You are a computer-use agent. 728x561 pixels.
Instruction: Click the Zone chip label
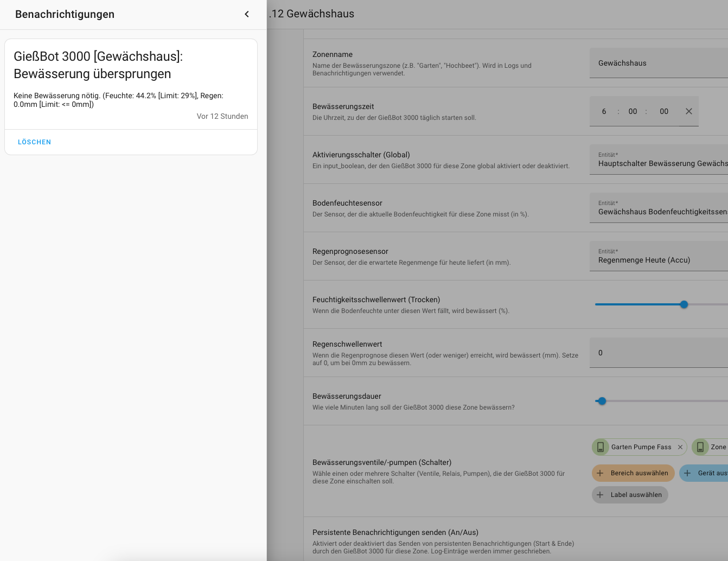coord(719,447)
